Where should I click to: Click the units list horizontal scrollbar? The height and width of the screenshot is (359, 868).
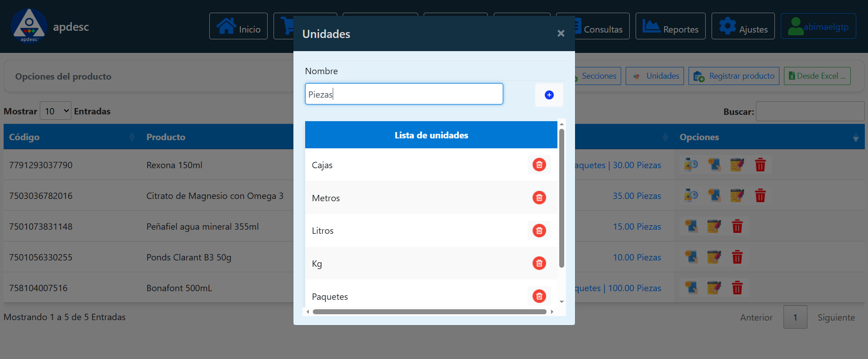coord(429,312)
